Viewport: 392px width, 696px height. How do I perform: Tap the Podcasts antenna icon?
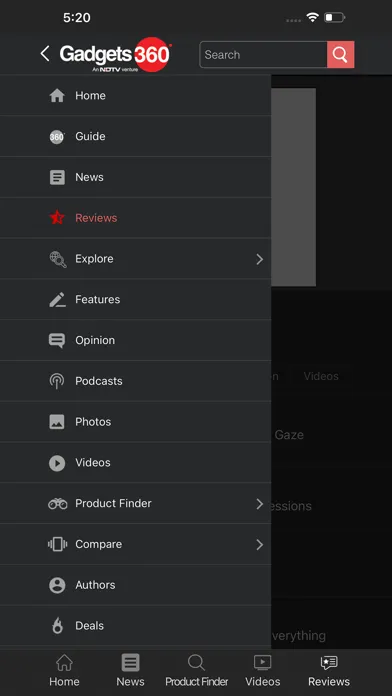[57, 381]
